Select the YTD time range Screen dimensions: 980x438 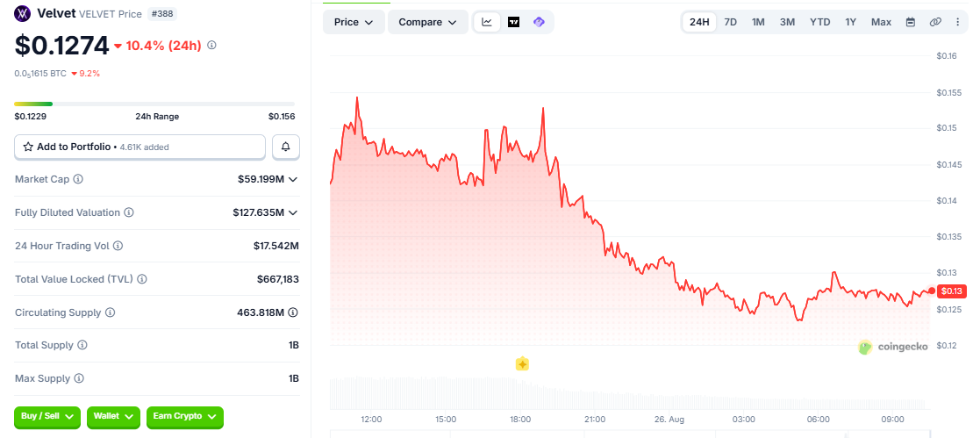click(x=820, y=22)
